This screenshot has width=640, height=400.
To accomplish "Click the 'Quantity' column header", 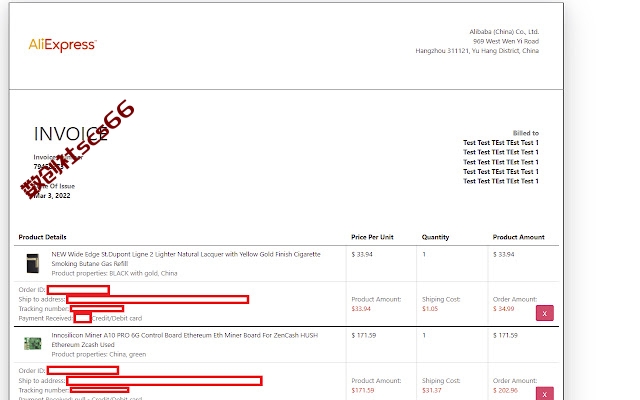I will pyautogui.click(x=435, y=237).
